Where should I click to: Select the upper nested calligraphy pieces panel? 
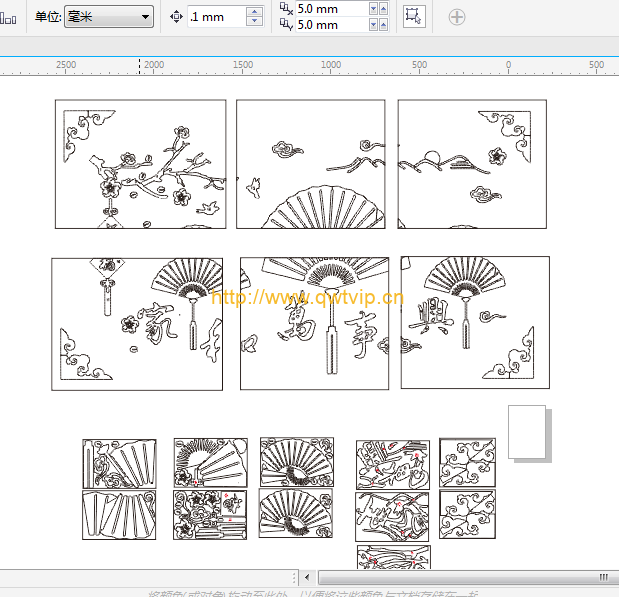[393, 465]
